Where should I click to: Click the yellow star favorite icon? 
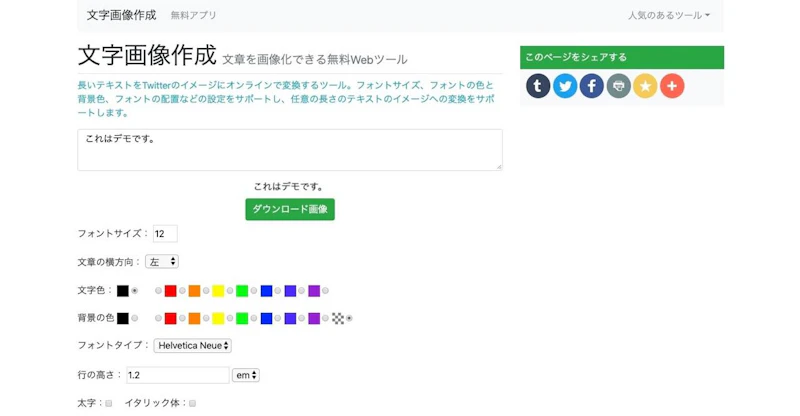(x=646, y=87)
